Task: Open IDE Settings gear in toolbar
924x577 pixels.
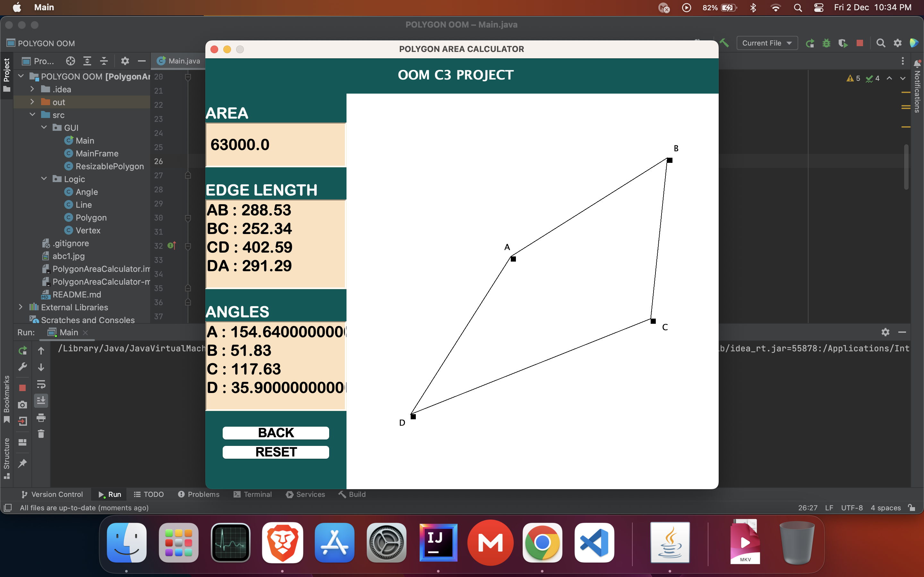Action: (x=898, y=43)
